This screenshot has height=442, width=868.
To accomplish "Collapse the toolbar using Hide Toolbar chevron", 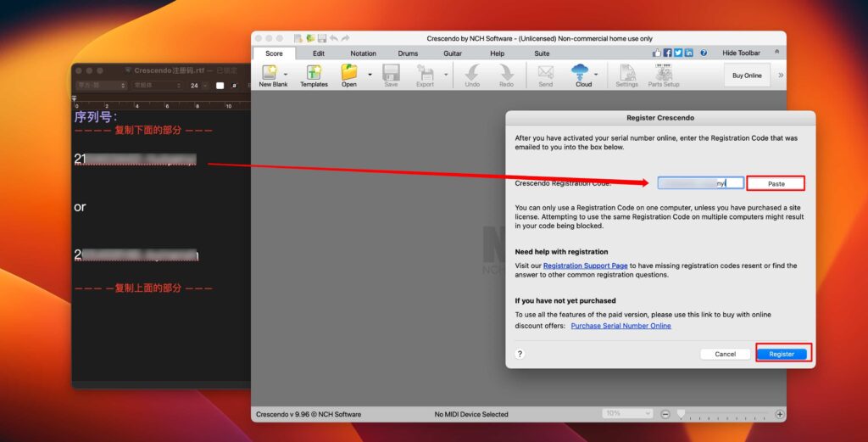I will tap(776, 53).
